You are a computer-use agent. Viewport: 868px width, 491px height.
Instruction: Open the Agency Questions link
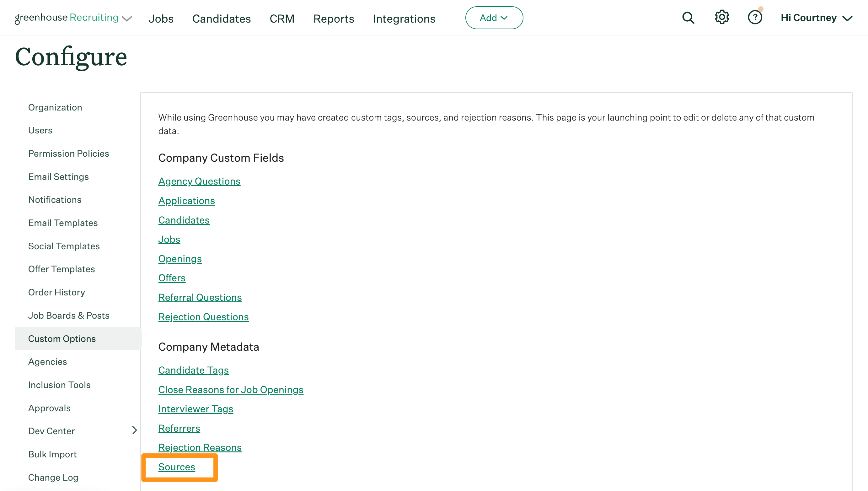pyautogui.click(x=199, y=181)
